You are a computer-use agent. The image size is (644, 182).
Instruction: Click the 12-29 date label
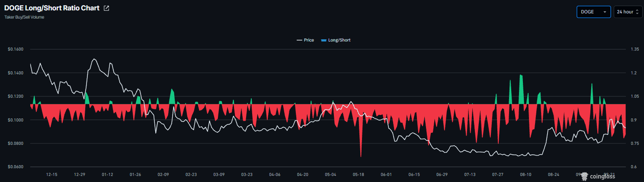pyautogui.click(x=80, y=175)
